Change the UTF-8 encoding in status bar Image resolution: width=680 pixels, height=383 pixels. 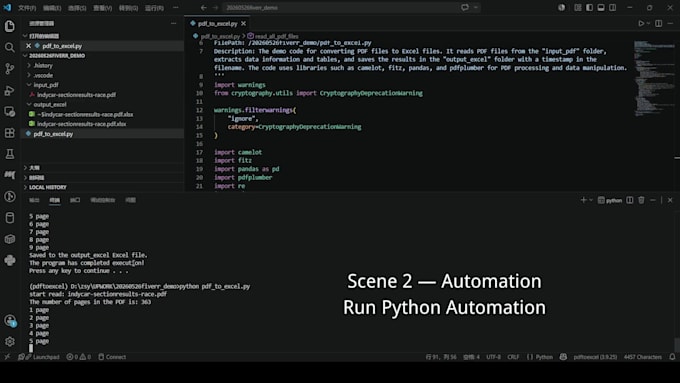click(x=493, y=357)
